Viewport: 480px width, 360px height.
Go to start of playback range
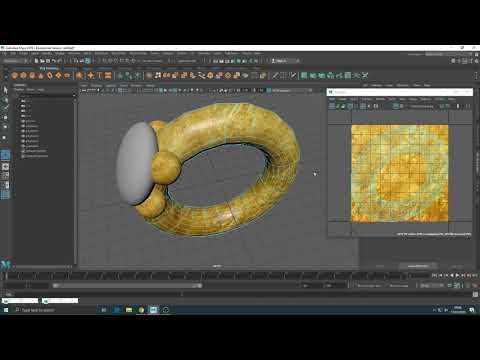coord(434,276)
